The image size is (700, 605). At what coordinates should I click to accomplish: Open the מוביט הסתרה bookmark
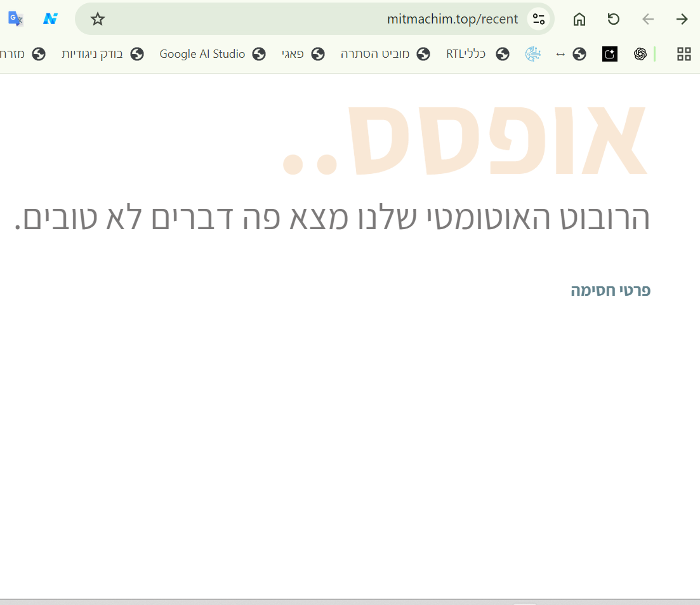374,54
